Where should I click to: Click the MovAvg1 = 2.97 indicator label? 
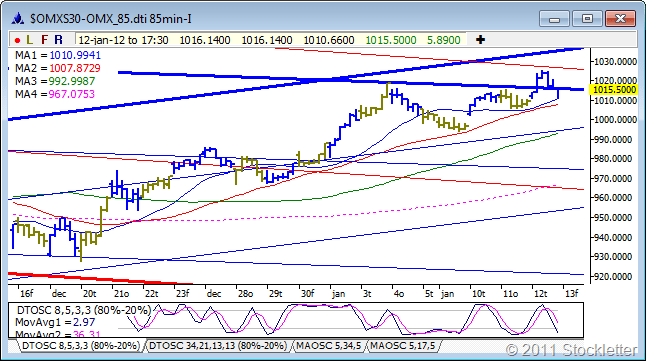coord(55,322)
